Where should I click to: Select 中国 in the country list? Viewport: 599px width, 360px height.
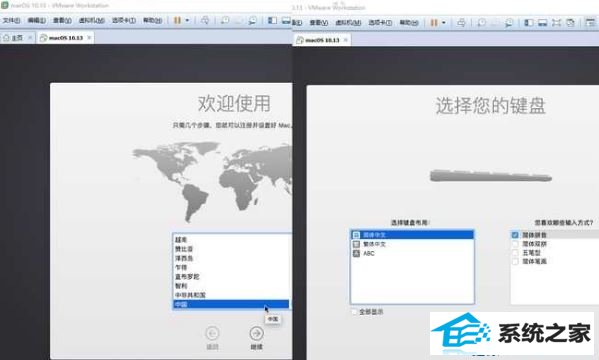coord(231,304)
